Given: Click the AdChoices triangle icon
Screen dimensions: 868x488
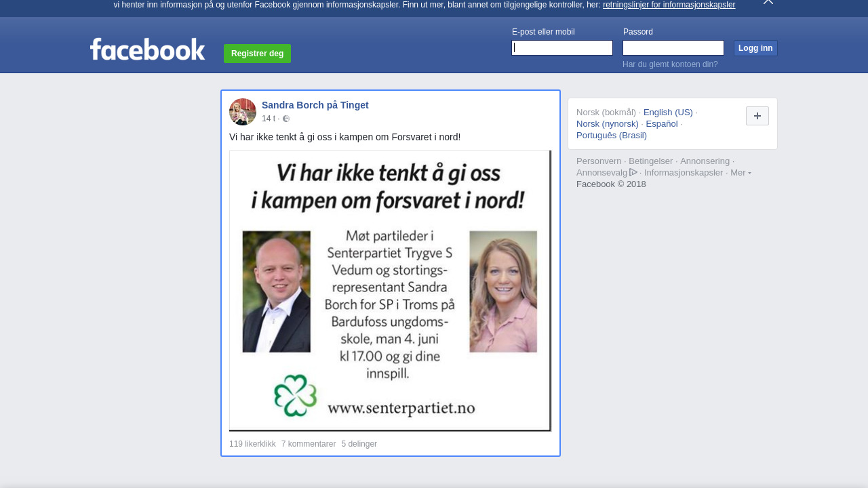Looking at the screenshot, I should (633, 172).
